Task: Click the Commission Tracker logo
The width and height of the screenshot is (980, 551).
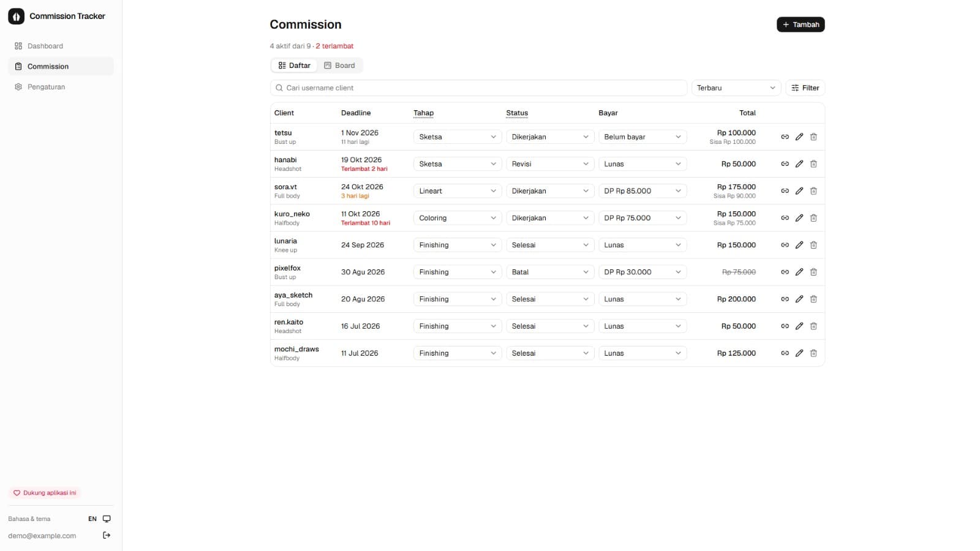Action: pos(17,17)
